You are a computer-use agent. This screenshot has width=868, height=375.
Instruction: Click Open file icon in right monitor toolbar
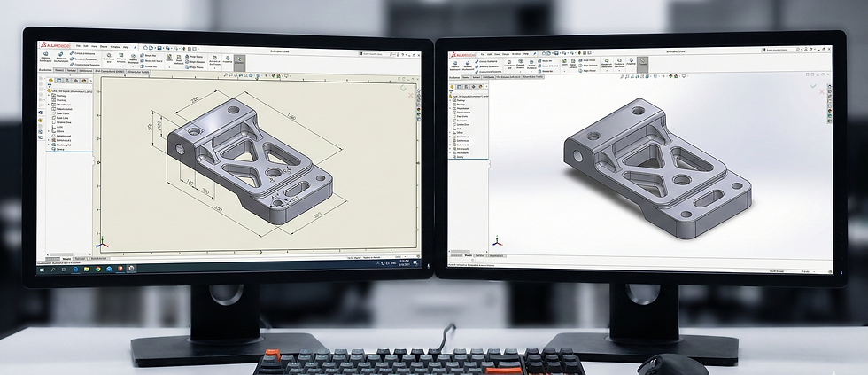[x=548, y=53]
